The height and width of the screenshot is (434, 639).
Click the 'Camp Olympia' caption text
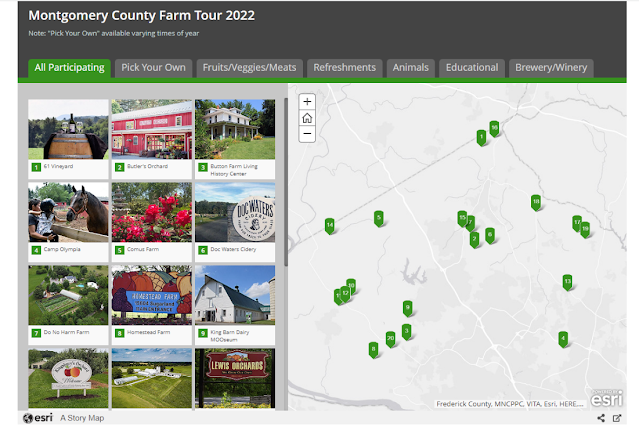(62, 249)
